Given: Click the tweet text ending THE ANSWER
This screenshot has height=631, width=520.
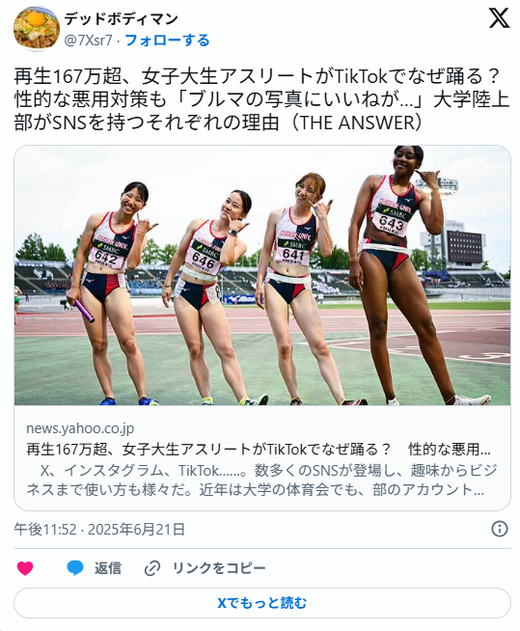Looking at the screenshot, I should pyautogui.click(x=262, y=100).
